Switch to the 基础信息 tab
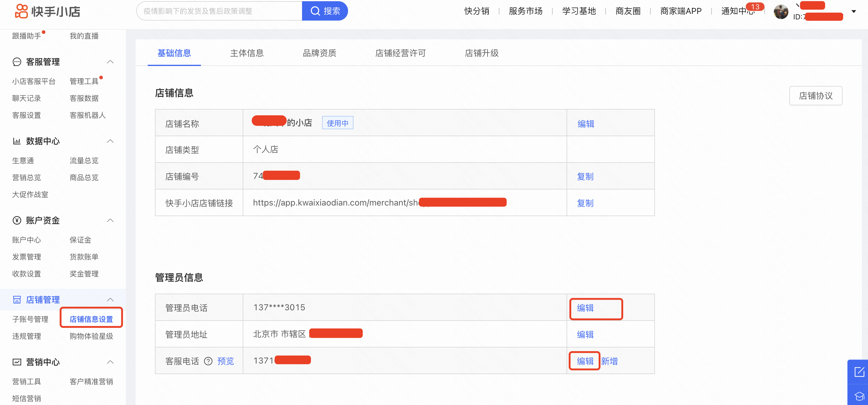 (x=174, y=53)
